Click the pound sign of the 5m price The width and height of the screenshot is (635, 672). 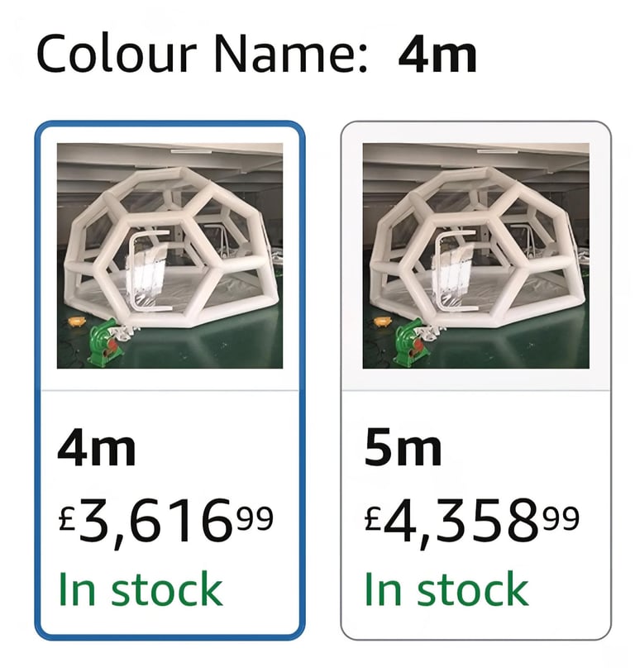(373, 520)
